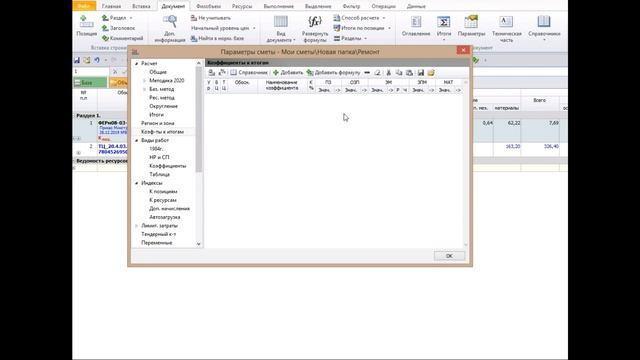Switch to Операции ribbon tab
Screen dimensions: 640x360
click(383, 6)
